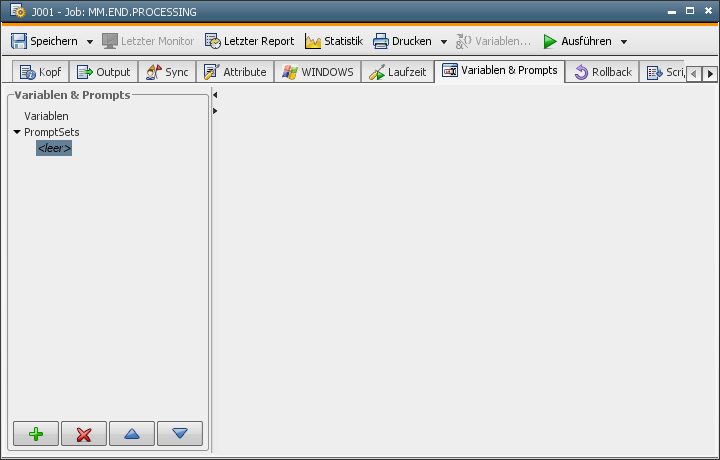Screen dimensions: 720x460
Task: Open the Laufzeit tab
Action: tap(398, 72)
